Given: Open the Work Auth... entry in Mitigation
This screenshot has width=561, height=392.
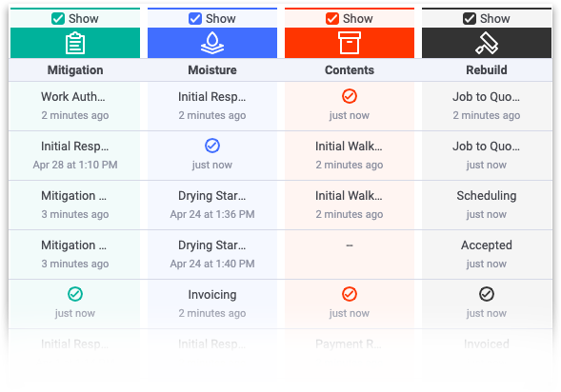Looking at the screenshot, I should click(73, 96).
